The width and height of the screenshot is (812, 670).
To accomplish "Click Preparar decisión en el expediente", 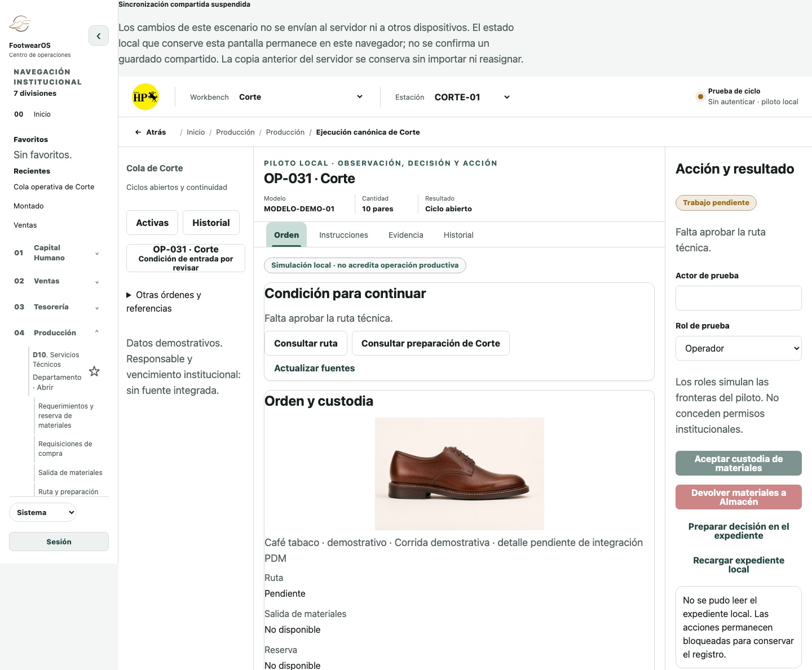I will coord(739,531).
